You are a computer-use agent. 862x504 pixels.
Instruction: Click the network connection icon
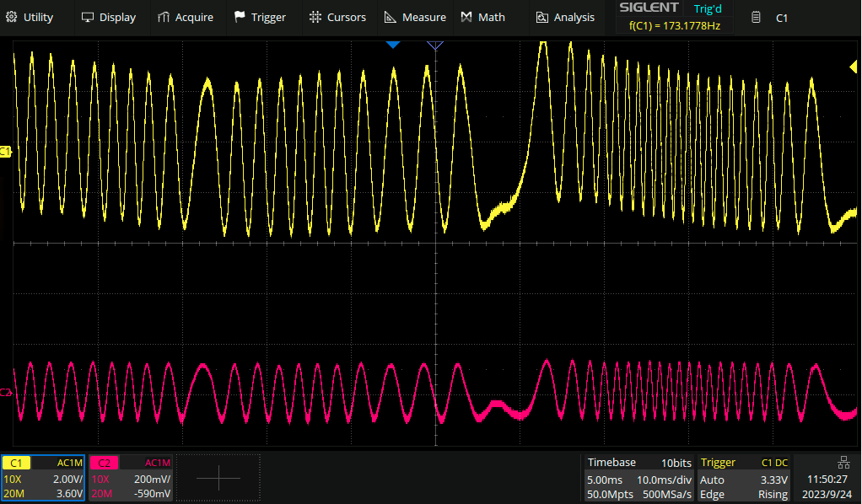(843, 462)
